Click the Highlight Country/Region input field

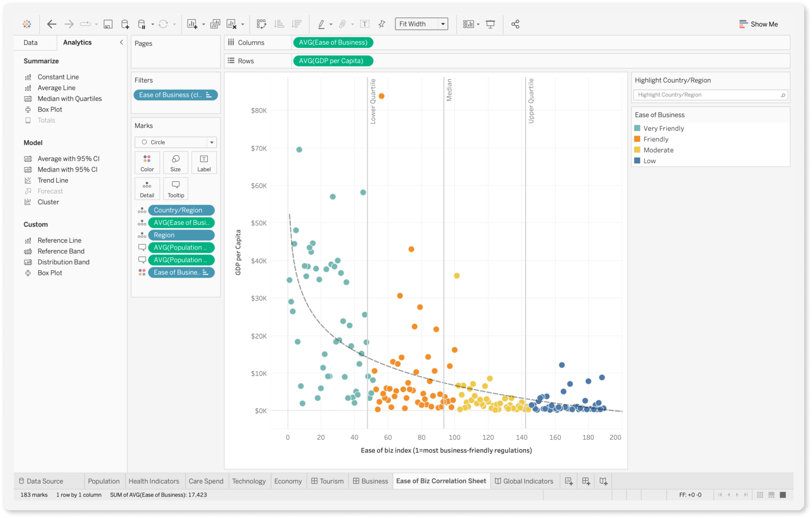click(709, 95)
